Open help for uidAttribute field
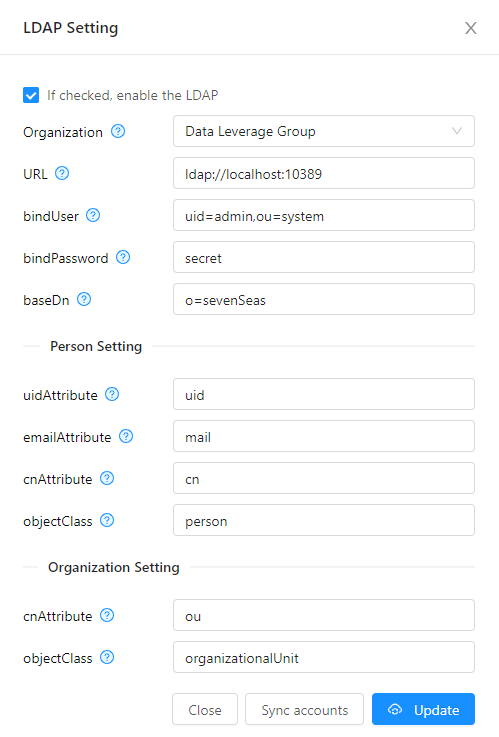The image size is (499, 737). [x=112, y=394]
